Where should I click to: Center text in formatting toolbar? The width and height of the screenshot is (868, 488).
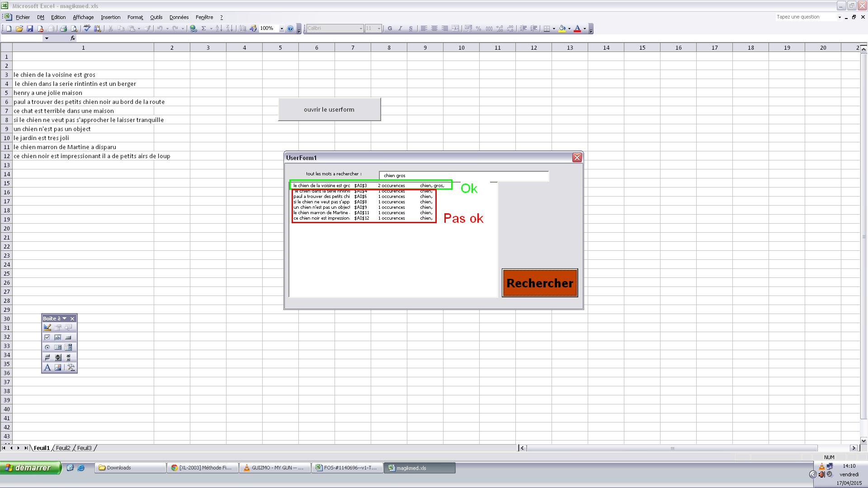pyautogui.click(x=434, y=28)
